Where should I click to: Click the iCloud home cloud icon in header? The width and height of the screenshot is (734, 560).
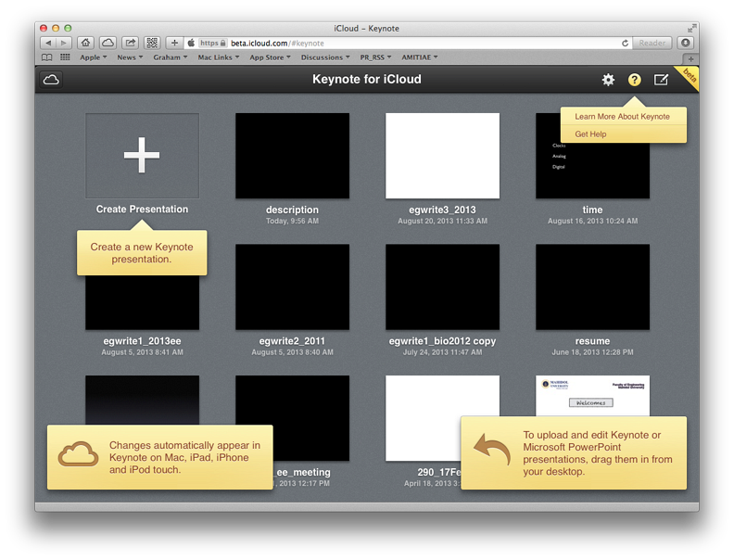[51, 80]
